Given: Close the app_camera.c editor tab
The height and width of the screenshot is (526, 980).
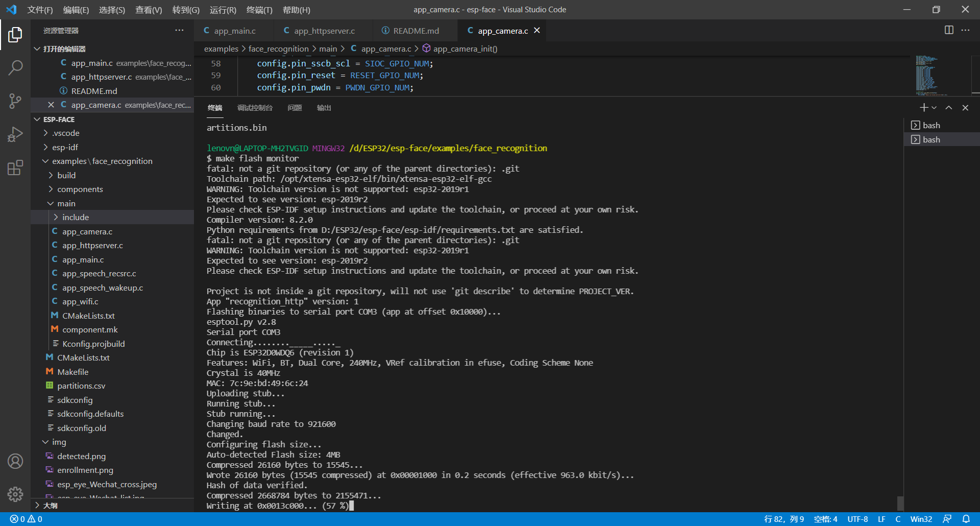Looking at the screenshot, I should tap(537, 31).
